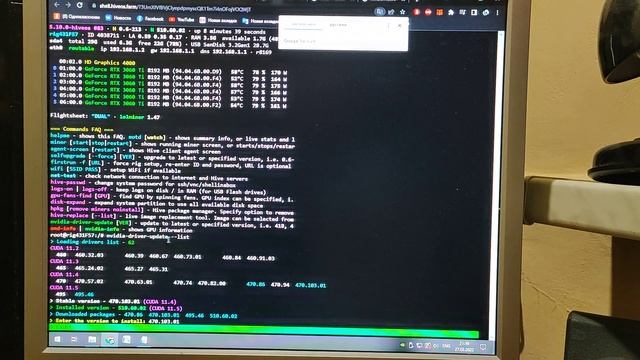Screen dimensions: 640x360
Task: Select the first language tab in translate popup
Action: click(303, 25)
